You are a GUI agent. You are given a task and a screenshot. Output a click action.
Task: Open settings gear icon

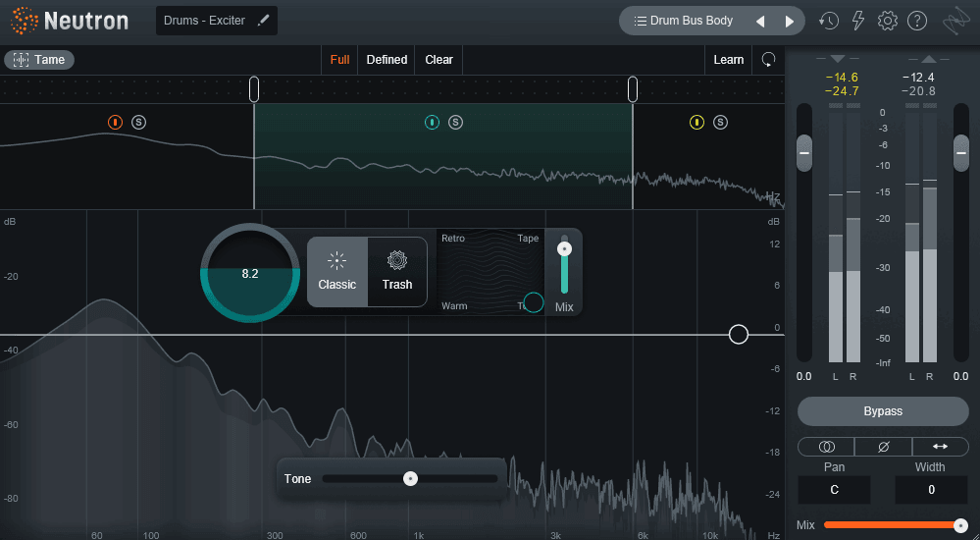tap(888, 21)
